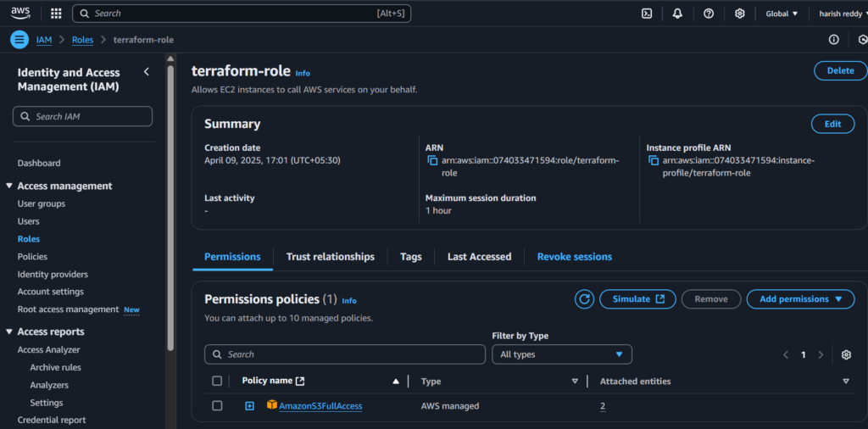
Task: Sort by Attached entities column arrow
Action: (846, 381)
